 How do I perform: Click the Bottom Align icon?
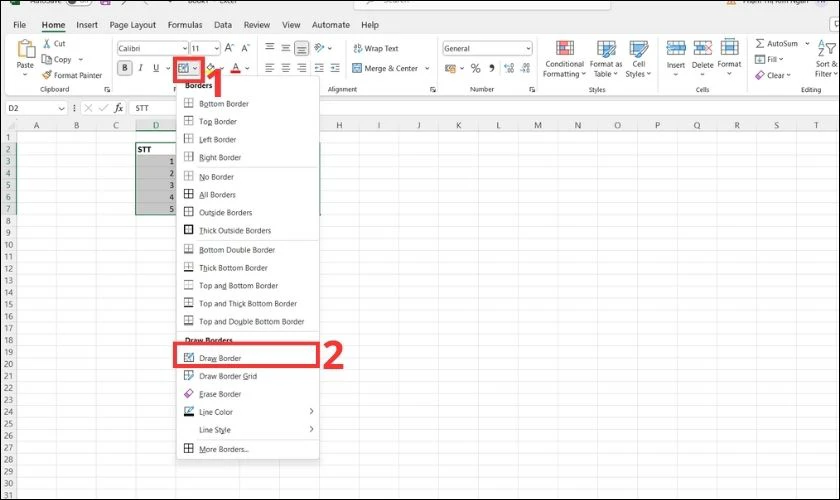[302, 49]
